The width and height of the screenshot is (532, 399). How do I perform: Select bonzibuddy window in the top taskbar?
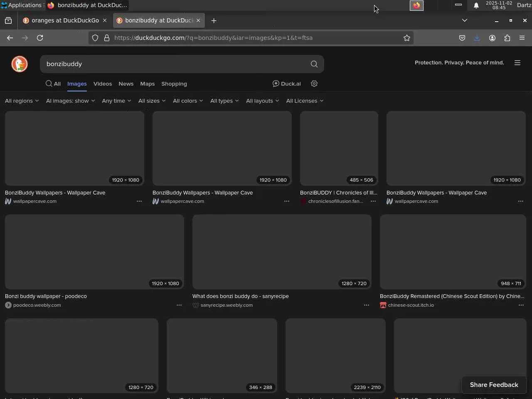coord(87,5)
